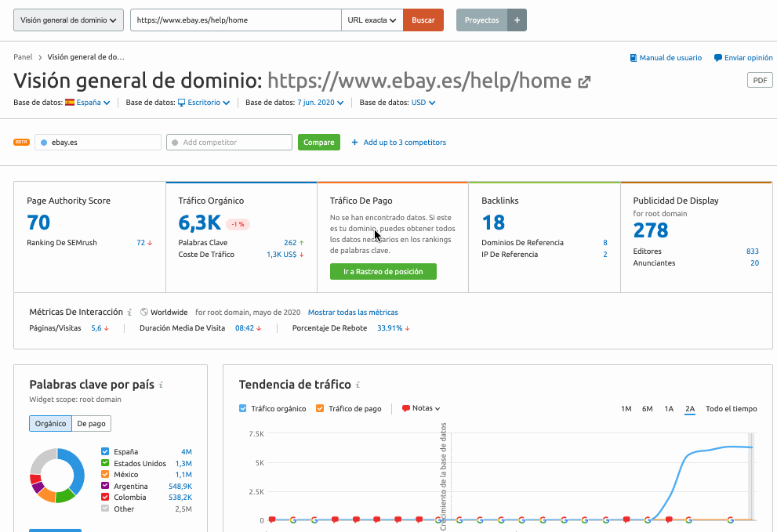Image resolution: width=777 pixels, height=532 pixels.
Task: Toggle the Tráfico de pago checkbox
Action: point(320,409)
